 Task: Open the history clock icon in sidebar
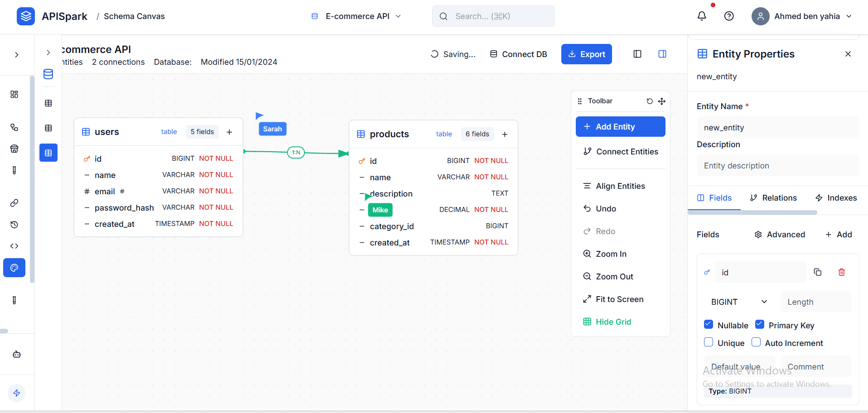point(14,225)
